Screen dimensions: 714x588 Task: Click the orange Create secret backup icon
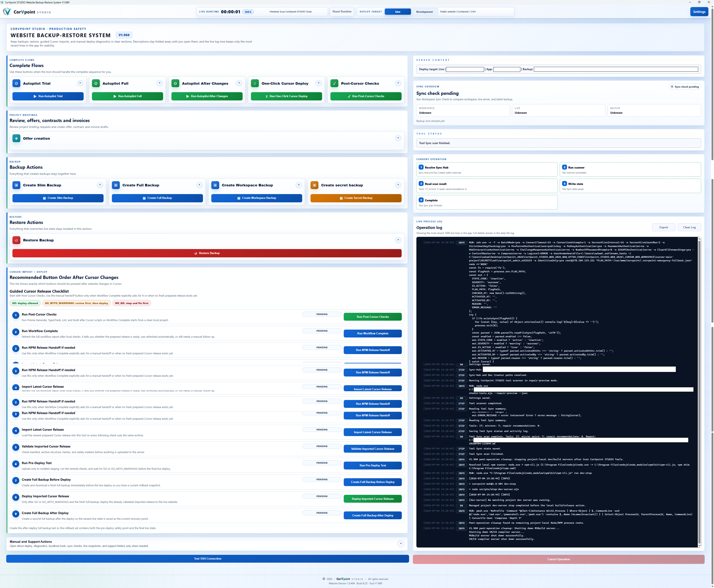pos(314,185)
